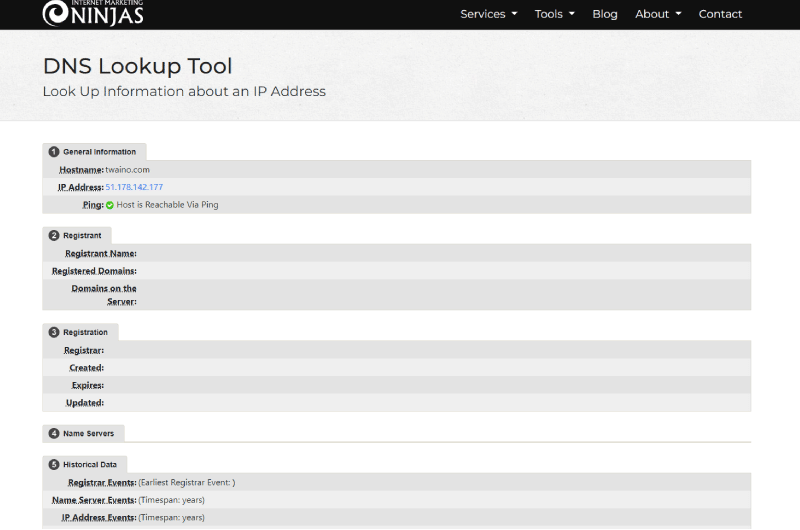Screen dimensions: 800x530
Task: Select the Name Servers section tab
Action: pos(84,433)
